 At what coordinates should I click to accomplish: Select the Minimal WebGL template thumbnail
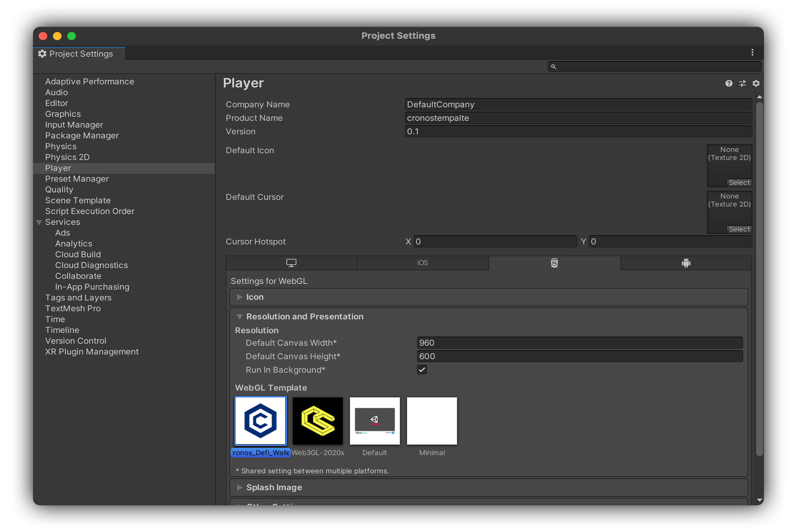(432, 421)
